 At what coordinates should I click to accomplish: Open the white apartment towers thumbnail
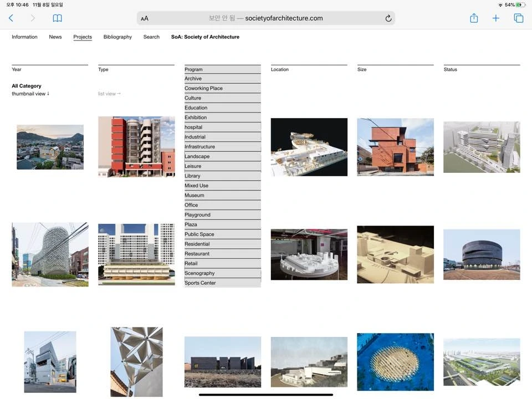click(136, 254)
